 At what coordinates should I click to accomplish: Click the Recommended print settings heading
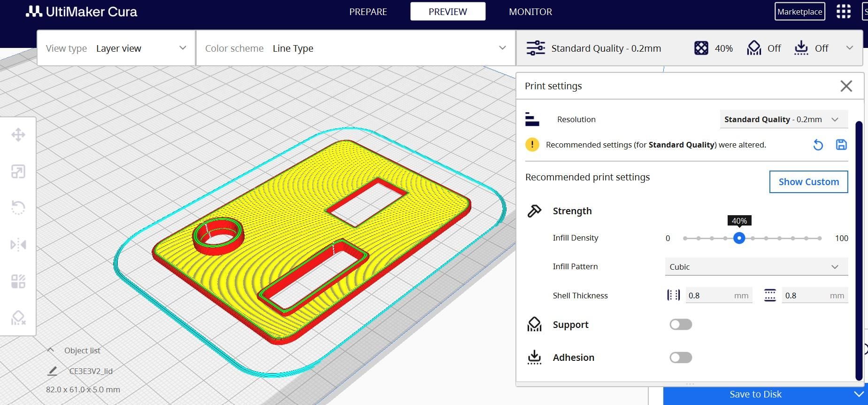[x=587, y=177]
